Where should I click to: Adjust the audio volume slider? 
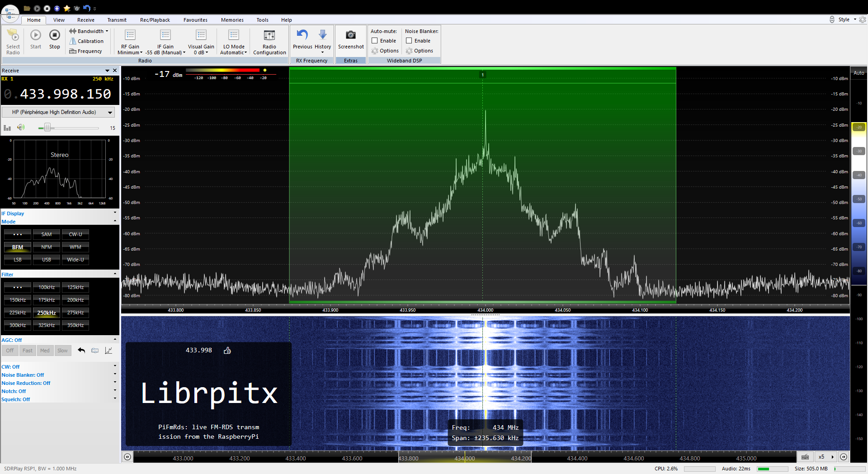47,128
